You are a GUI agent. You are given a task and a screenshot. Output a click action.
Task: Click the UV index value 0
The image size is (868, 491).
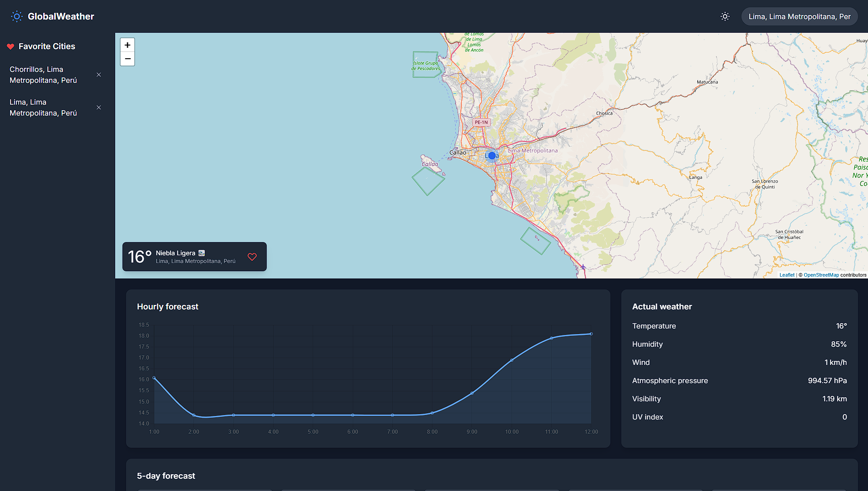click(x=845, y=417)
